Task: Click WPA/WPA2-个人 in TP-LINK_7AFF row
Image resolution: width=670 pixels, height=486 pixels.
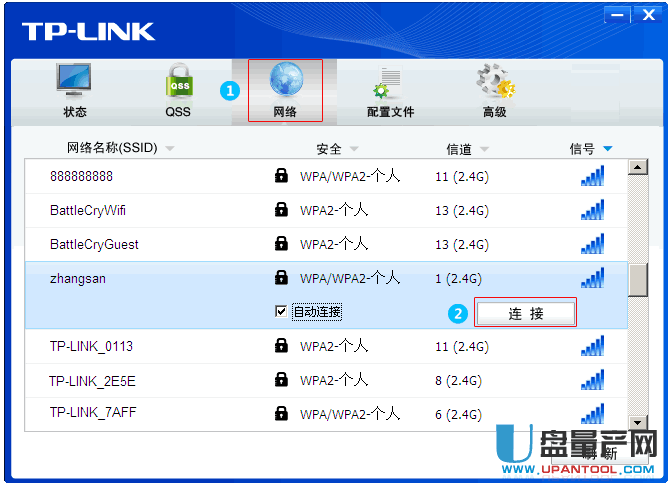Action: pyautogui.click(x=350, y=414)
